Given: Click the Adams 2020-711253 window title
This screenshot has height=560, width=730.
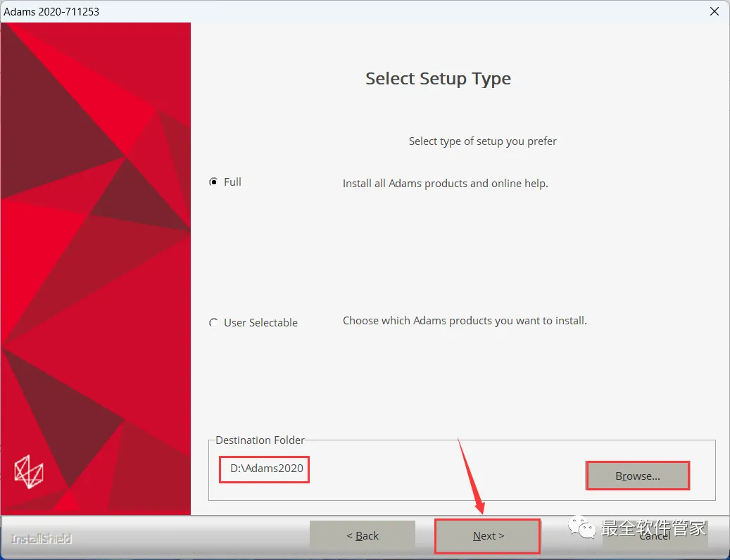Looking at the screenshot, I should (51, 12).
